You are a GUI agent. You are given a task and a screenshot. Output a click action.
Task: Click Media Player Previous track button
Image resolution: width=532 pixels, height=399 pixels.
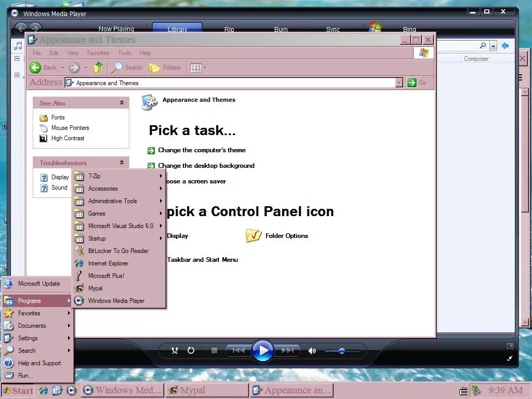pos(238,351)
